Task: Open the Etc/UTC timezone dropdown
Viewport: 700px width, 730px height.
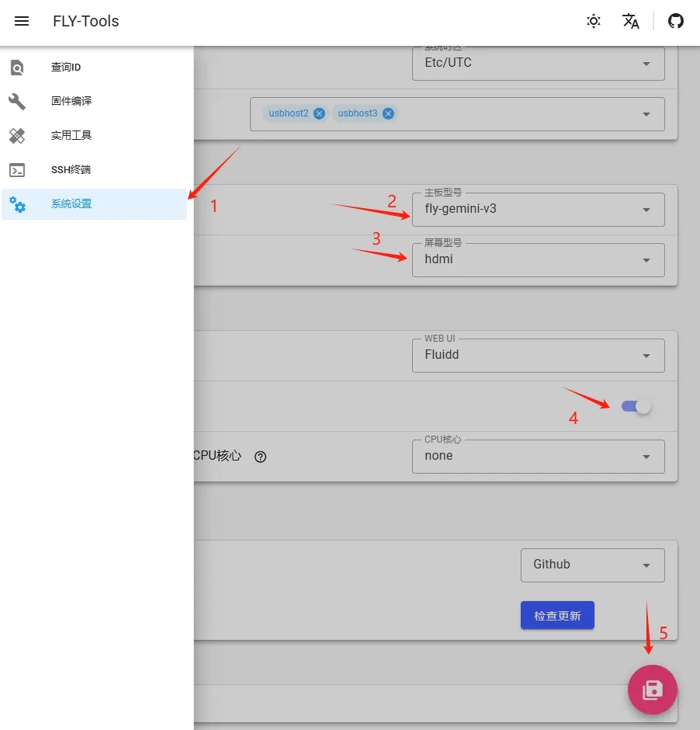Action: point(538,63)
